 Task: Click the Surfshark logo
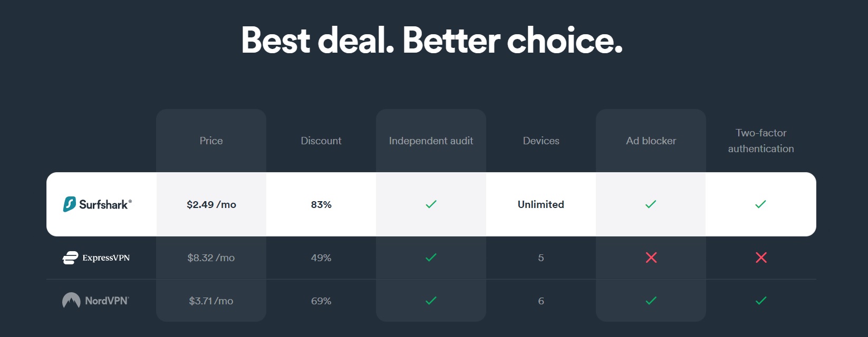click(98, 204)
